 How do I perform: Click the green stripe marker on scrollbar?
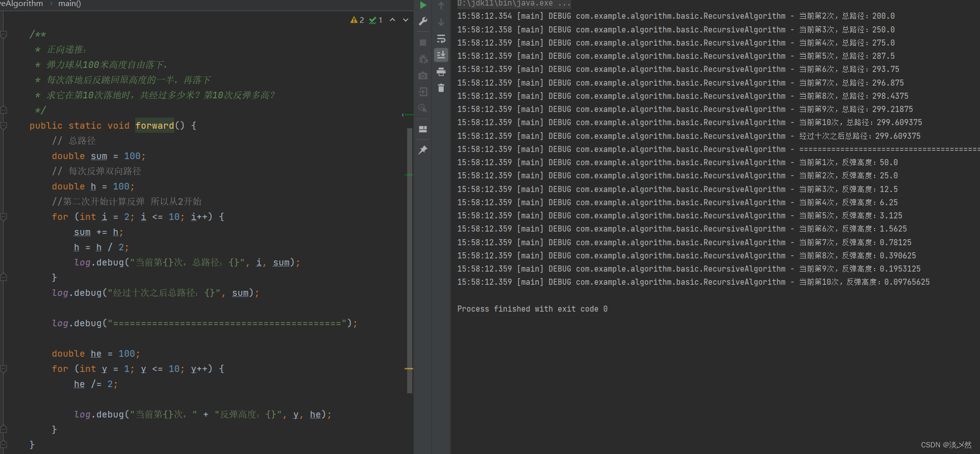pyautogui.click(x=409, y=175)
